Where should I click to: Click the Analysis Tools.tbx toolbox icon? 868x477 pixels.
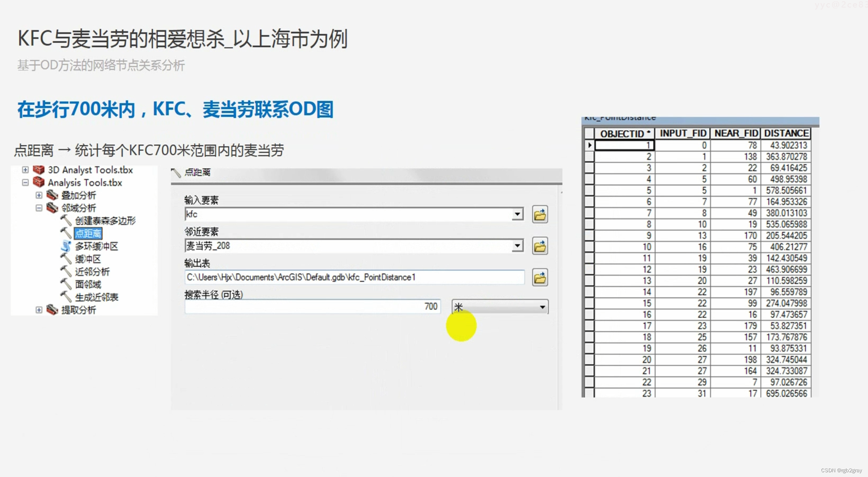tap(39, 182)
